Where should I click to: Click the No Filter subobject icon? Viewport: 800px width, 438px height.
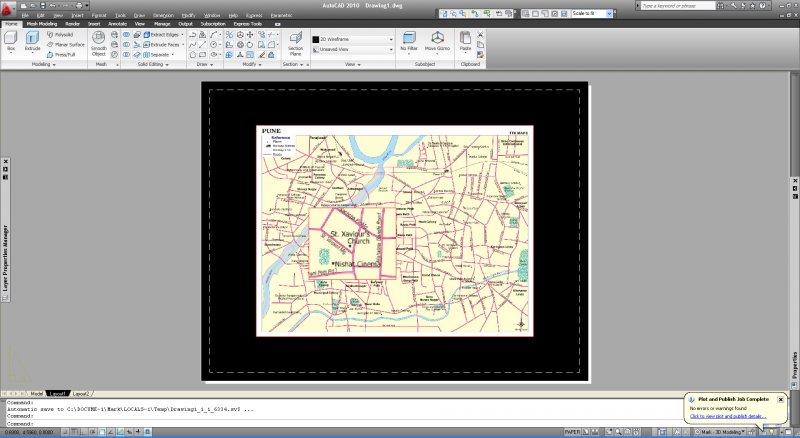[x=409, y=40]
